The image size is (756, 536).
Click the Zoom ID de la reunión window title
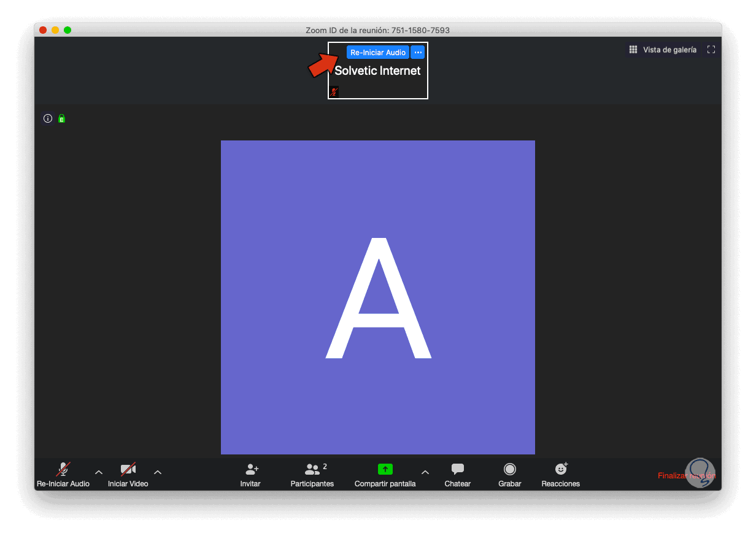coord(377,30)
